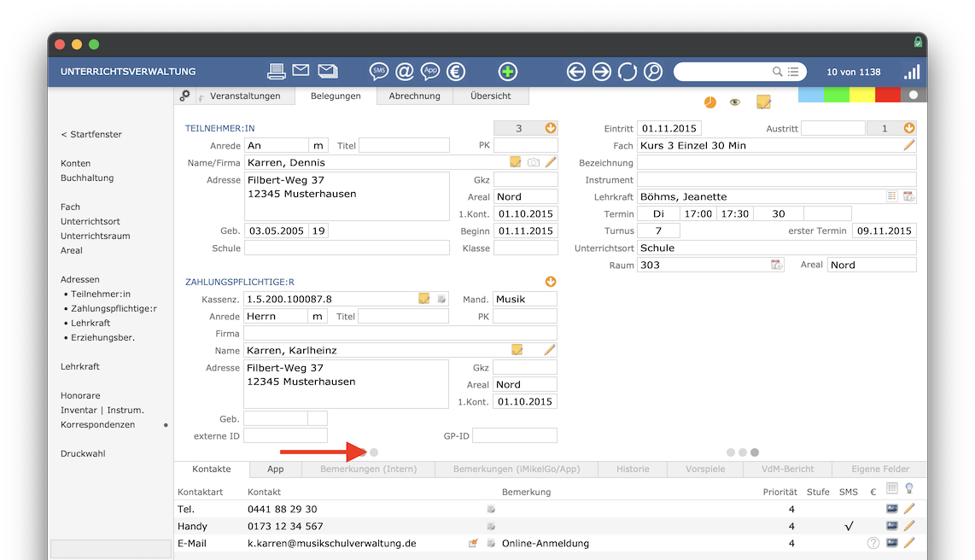The width and height of the screenshot is (975, 560).
Task: Click the list icon in contacts header
Action: click(x=892, y=488)
